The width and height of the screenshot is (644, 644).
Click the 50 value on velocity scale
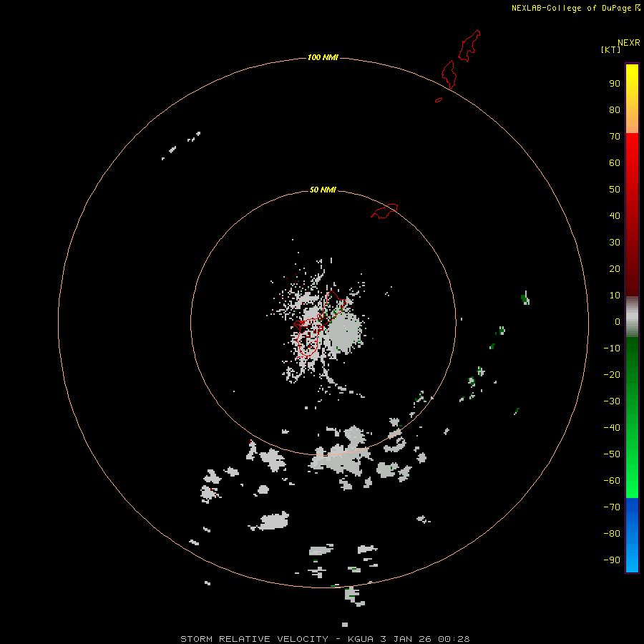click(x=615, y=190)
